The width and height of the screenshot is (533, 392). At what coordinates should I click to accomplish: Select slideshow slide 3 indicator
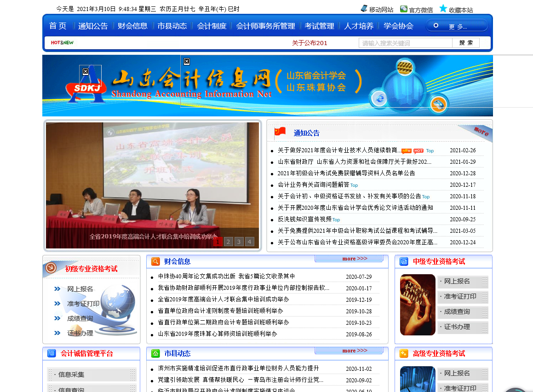(239, 242)
